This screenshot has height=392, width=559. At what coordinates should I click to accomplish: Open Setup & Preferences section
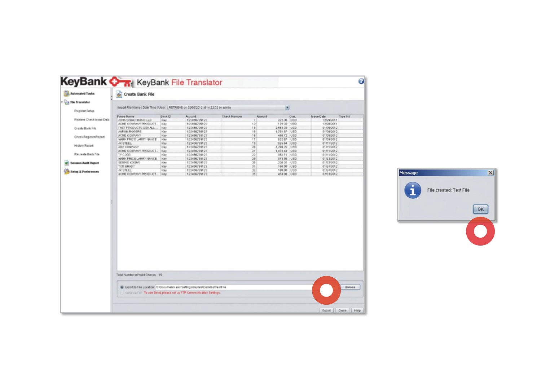(84, 172)
